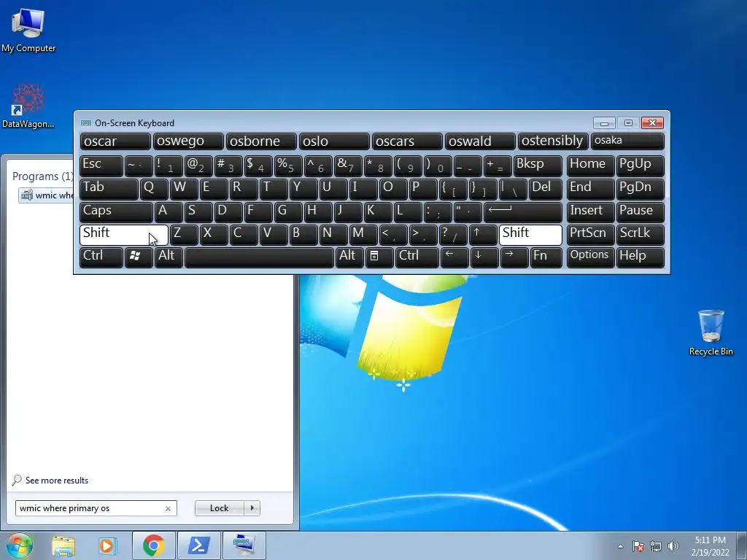Choose the 'oscars' text prediction
747x560 pixels.
tap(406, 141)
